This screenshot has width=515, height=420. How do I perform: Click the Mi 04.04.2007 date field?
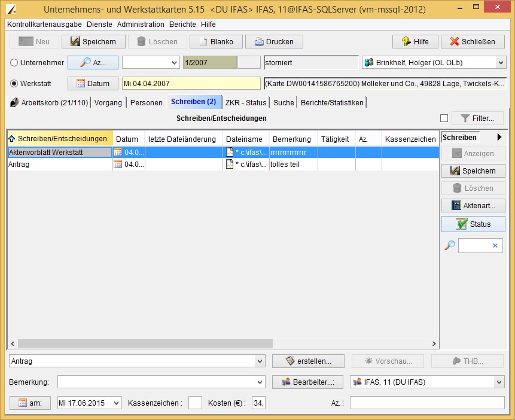pyautogui.click(x=191, y=84)
